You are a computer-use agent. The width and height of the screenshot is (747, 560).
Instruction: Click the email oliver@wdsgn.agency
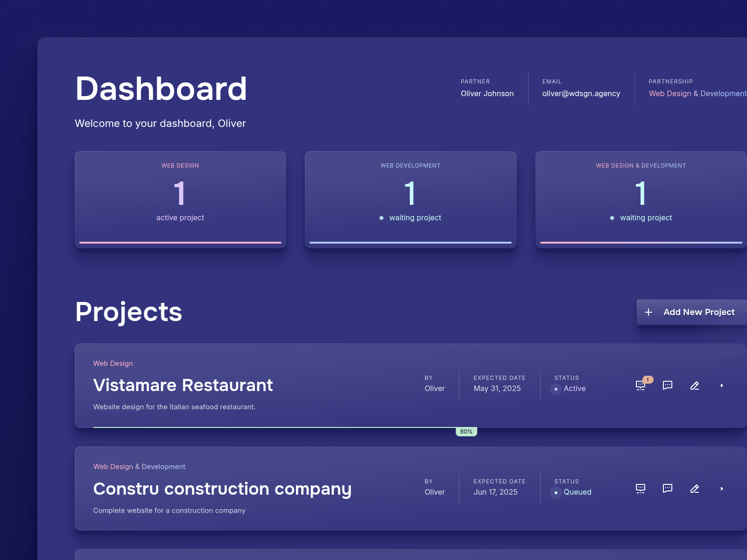tap(581, 93)
